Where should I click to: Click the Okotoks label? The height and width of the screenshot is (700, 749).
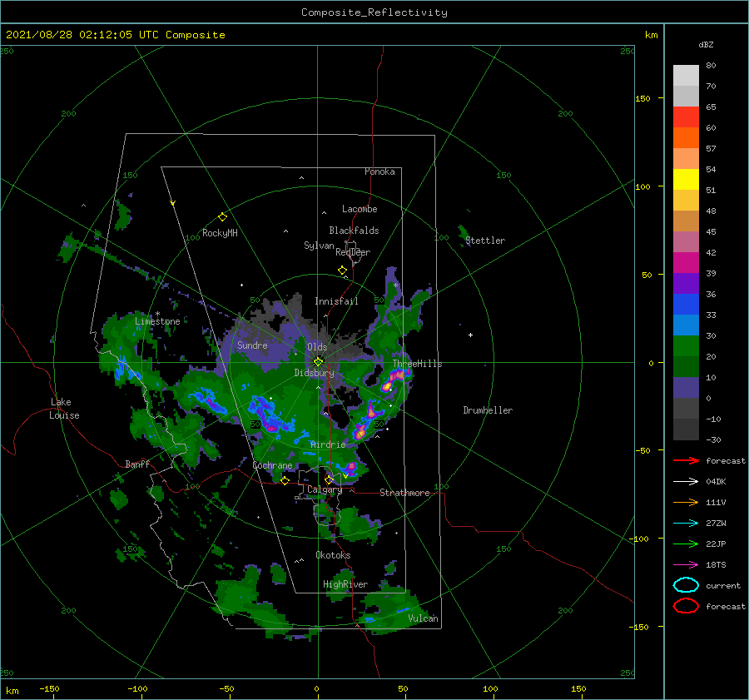coord(333,555)
